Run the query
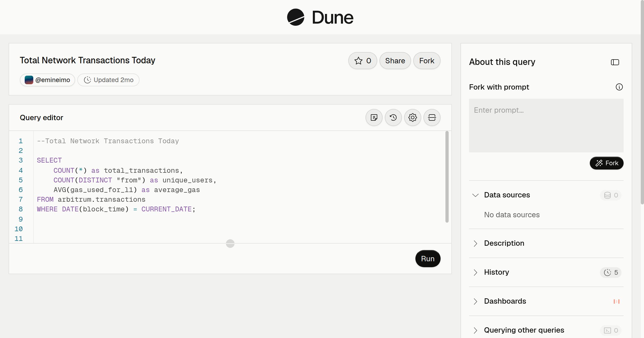 click(428, 259)
